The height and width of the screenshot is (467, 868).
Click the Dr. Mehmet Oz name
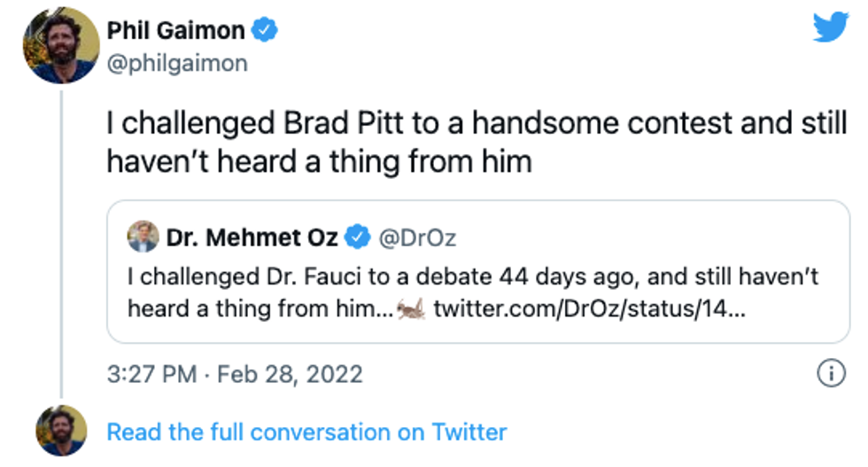tap(253, 237)
